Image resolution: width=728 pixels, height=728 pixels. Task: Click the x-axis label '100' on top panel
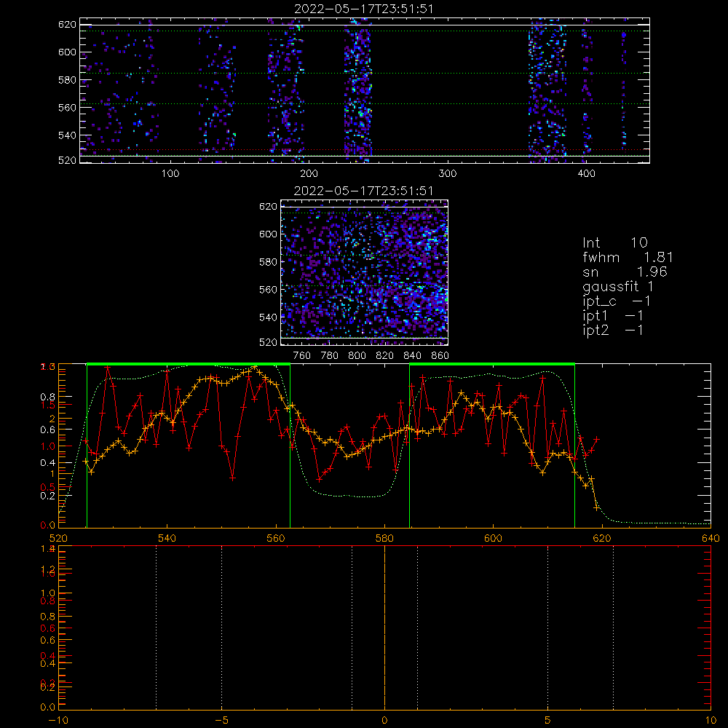[x=170, y=174]
